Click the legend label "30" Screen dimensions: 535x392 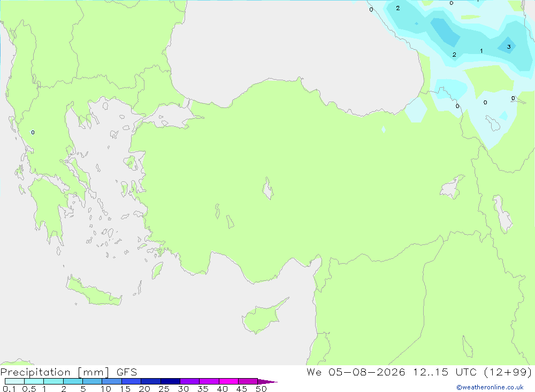[183, 389]
